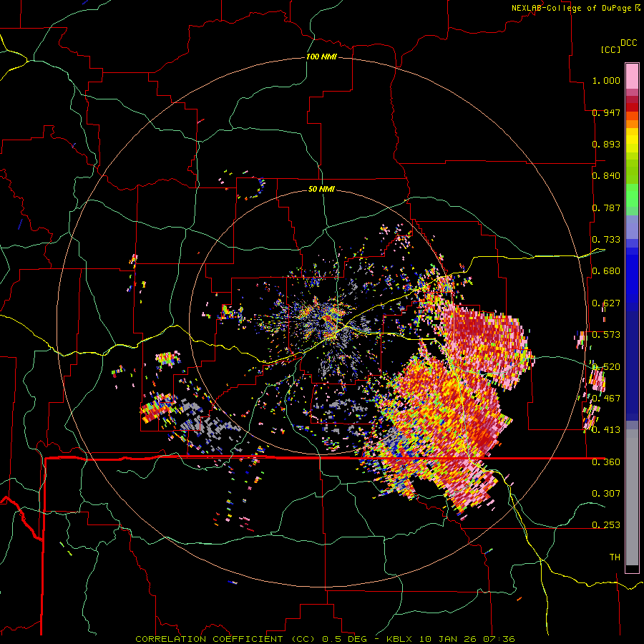
Task: Click the CORRELATION COEFFICIENT caption at bottom
Action: pyautogui.click(x=325, y=639)
